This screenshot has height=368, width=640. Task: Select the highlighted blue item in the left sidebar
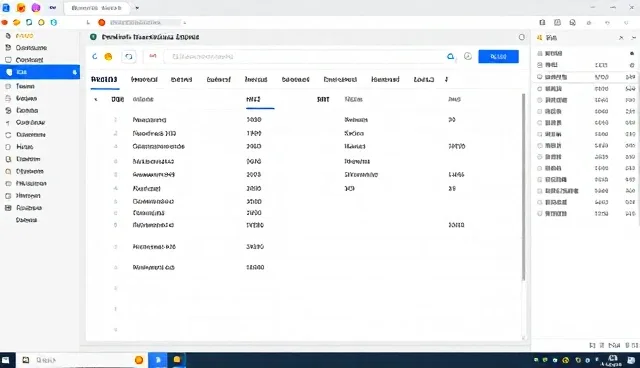tap(40, 72)
